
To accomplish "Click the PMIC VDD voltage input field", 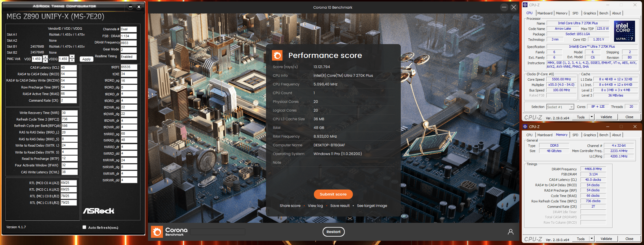I will click(x=37, y=59).
